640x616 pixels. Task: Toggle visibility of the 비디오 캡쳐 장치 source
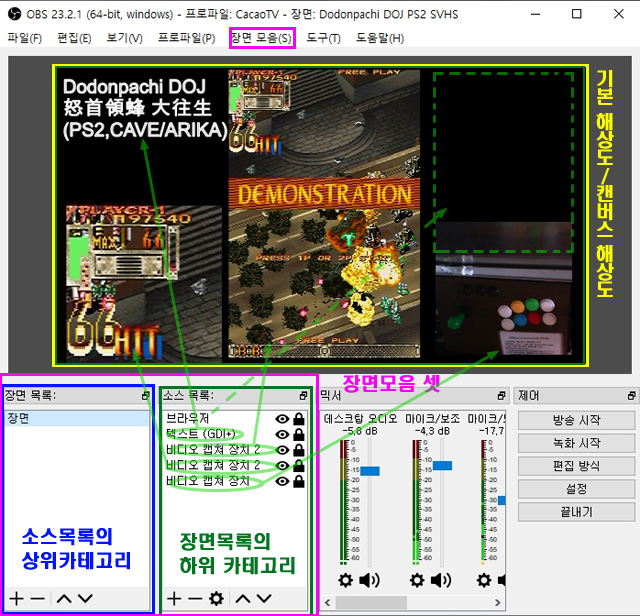282,481
